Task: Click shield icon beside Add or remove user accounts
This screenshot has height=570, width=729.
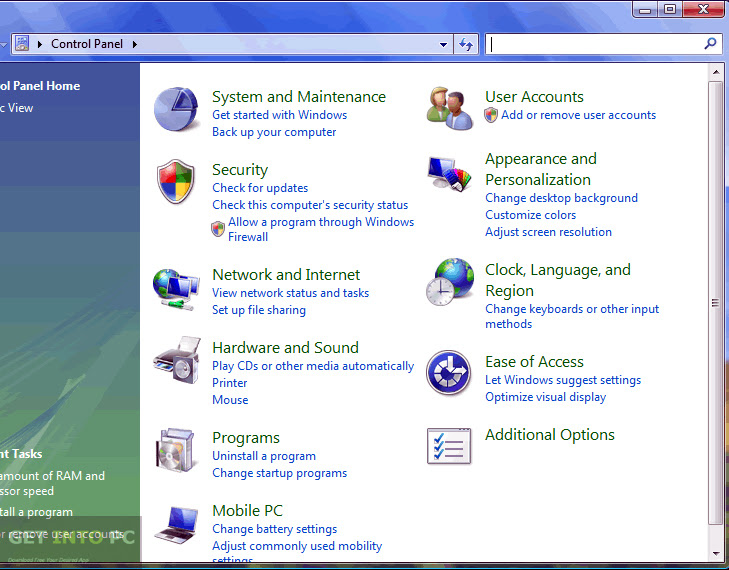Action: [x=490, y=115]
